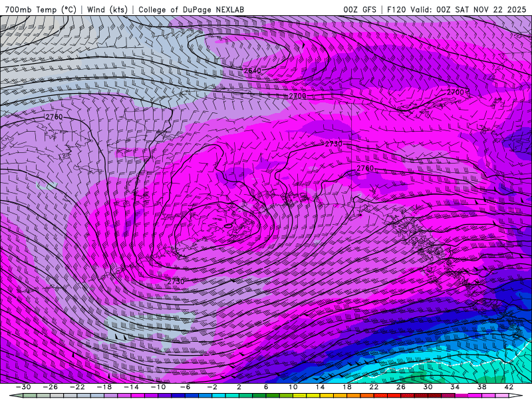Screen dimensions: 532x399
Task: Select the positive 30 scale label
Action: click(x=428, y=387)
